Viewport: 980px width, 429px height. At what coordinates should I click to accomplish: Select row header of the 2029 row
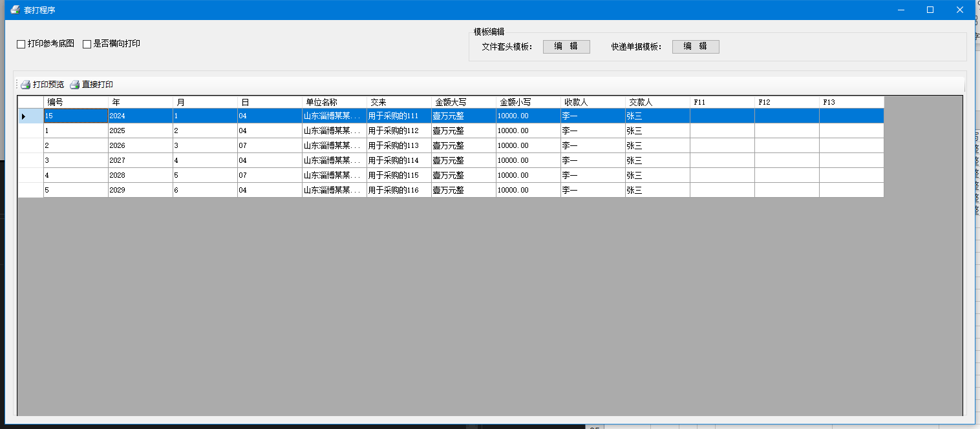pyautogui.click(x=30, y=190)
